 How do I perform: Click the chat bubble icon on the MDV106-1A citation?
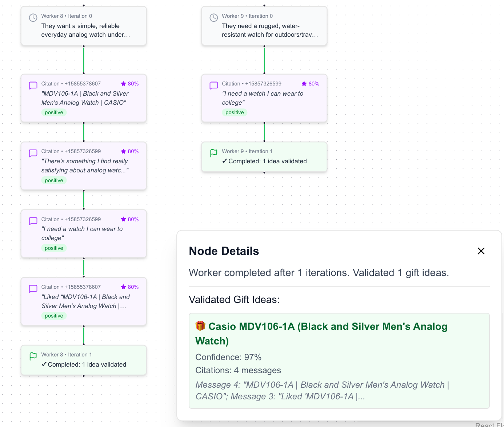33,85
